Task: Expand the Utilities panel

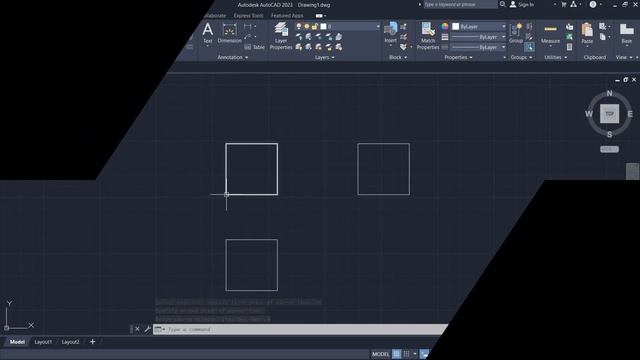Action: 556,58
